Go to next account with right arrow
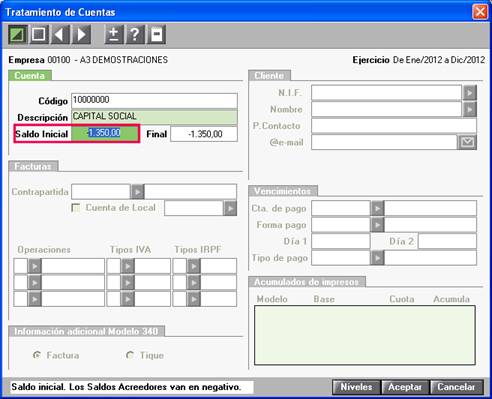Viewport: 492px width, 399px height. [x=81, y=34]
